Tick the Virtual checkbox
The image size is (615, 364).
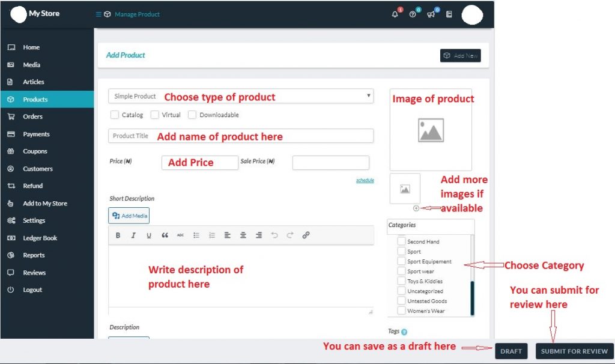[x=155, y=115]
